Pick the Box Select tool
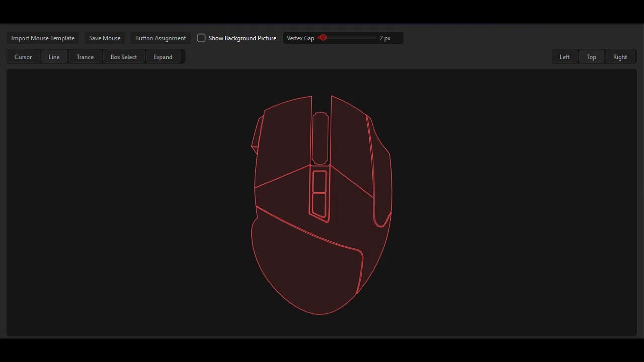The width and height of the screenshot is (644, 362). pyautogui.click(x=123, y=57)
